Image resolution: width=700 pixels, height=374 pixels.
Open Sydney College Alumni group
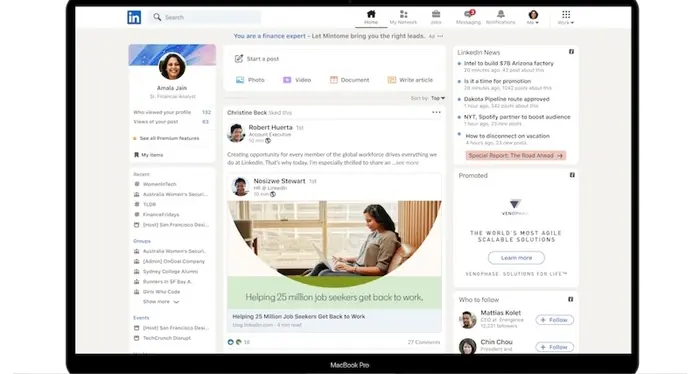[x=170, y=271]
